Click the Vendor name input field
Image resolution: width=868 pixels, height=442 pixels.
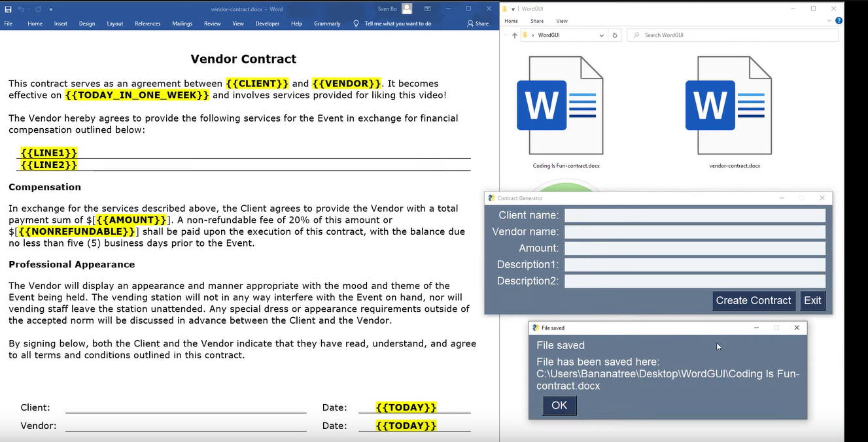click(695, 232)
